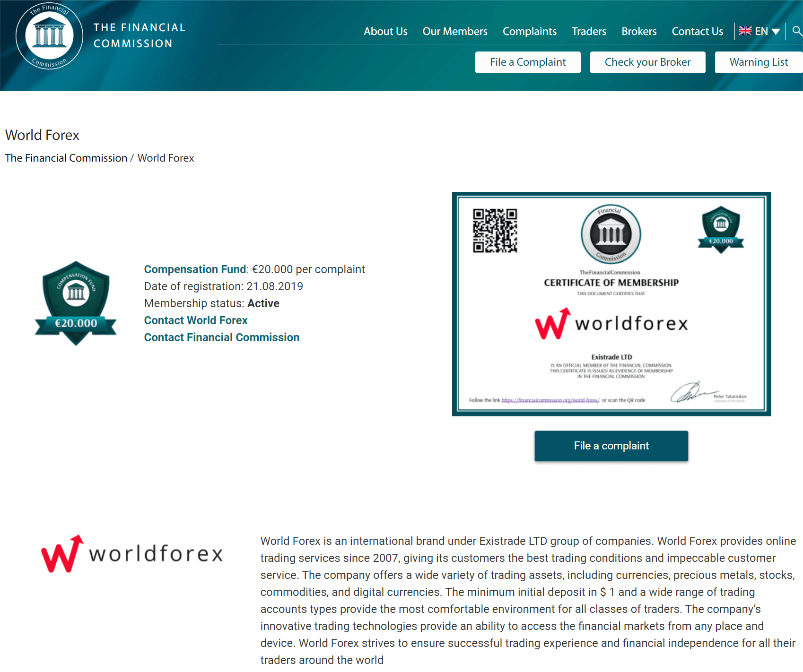
Task: Click the 'Membership status: Active' text
Action: (x=212, y=303)
